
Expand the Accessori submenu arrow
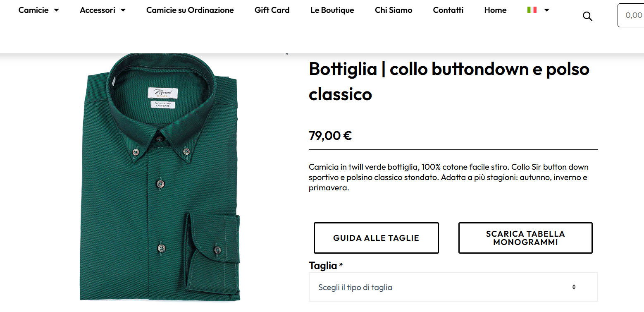coord(123,10)
